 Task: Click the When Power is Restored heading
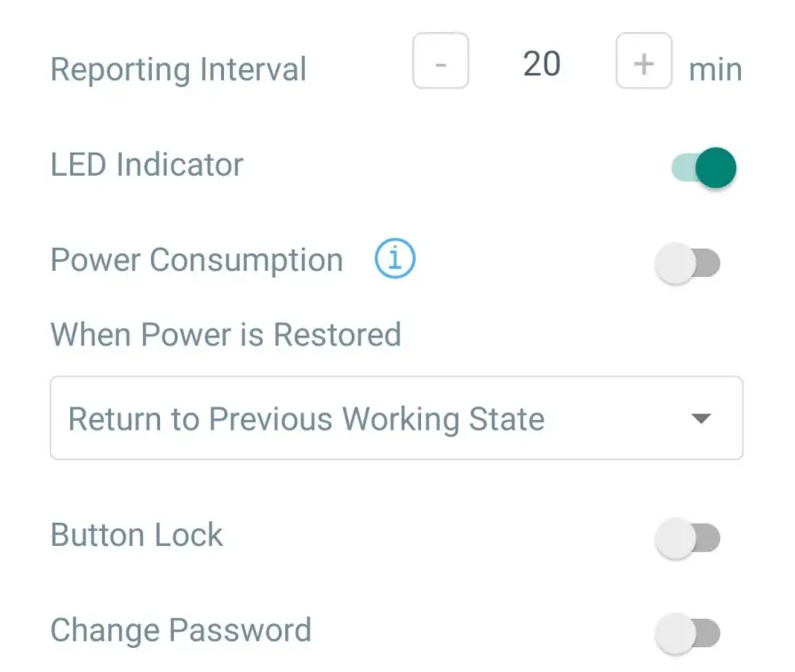click(x=226, y=335)
